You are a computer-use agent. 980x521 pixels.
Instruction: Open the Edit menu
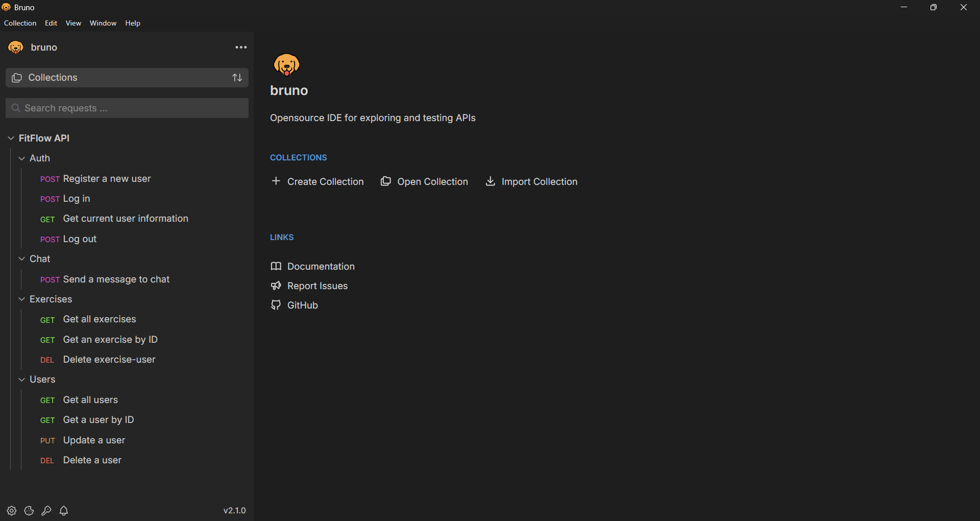[51, 23]
